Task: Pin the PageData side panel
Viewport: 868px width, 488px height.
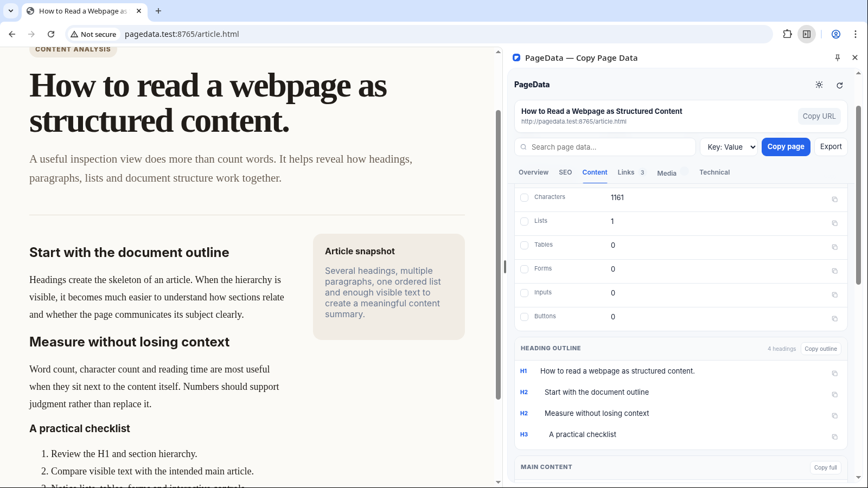Action: pyautogui.click(x=838, y=57)
